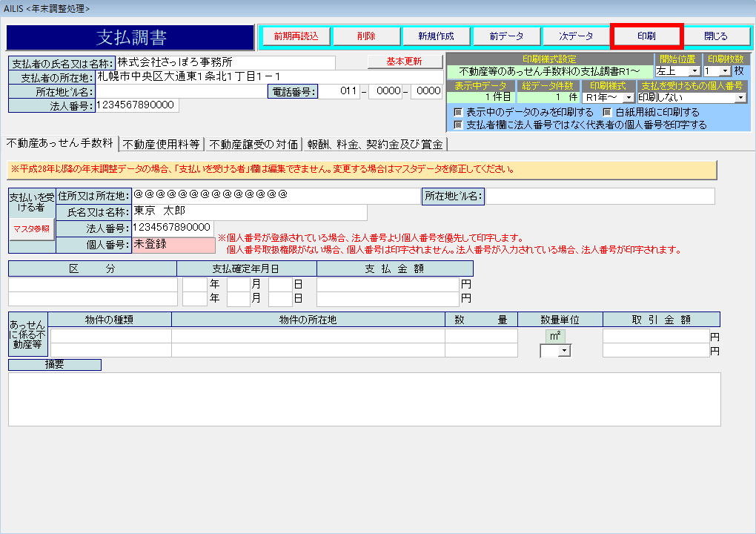Click into the 摘要 text area

[364, 399]
